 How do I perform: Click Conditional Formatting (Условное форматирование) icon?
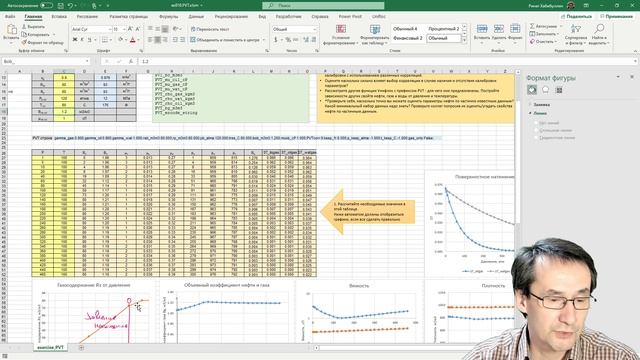tap(340, 29)
